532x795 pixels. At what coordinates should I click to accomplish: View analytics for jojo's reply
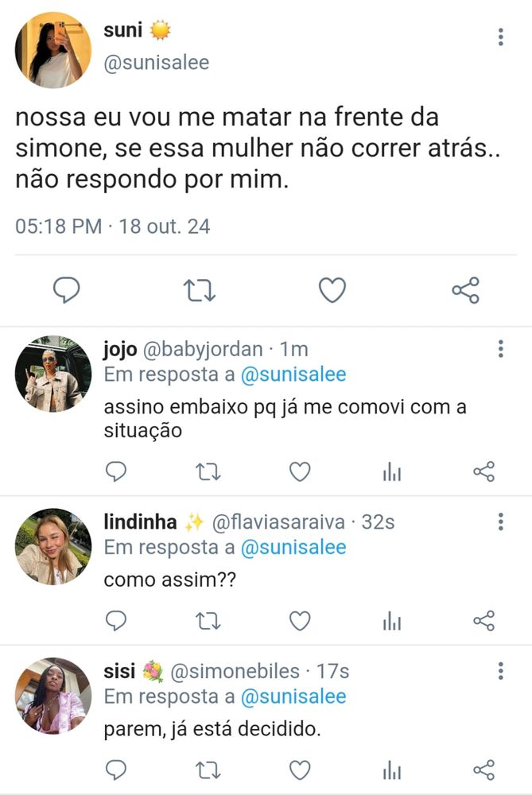coord(392,472)
